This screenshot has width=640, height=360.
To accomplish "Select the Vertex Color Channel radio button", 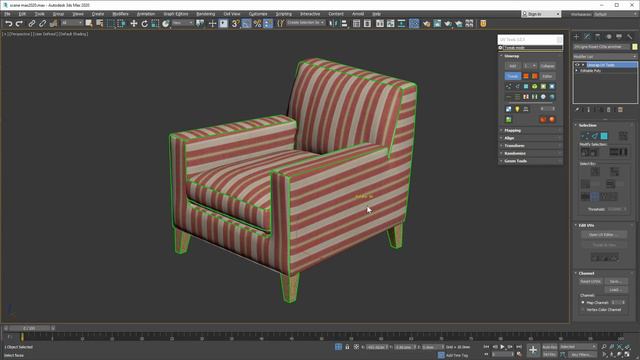I will tap(583, 310).
